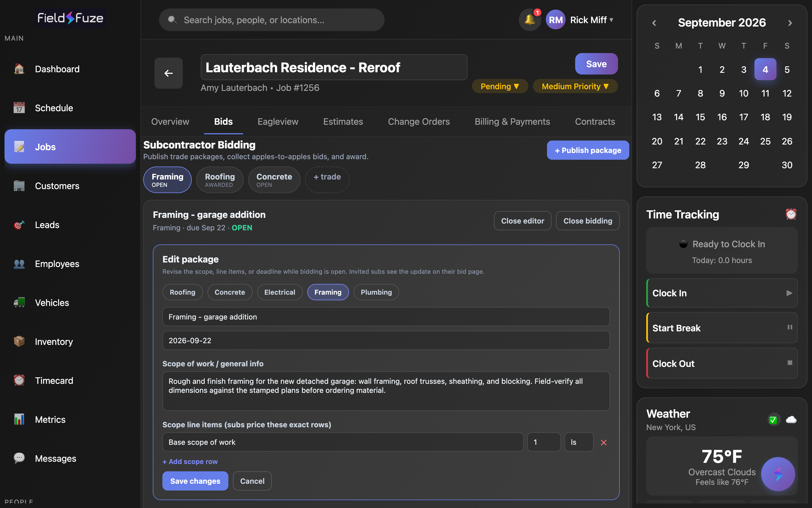Switch to the Billing & Payments tab
Image resolution: width=812 pixels, height=508 pixels.
[512, 122]
